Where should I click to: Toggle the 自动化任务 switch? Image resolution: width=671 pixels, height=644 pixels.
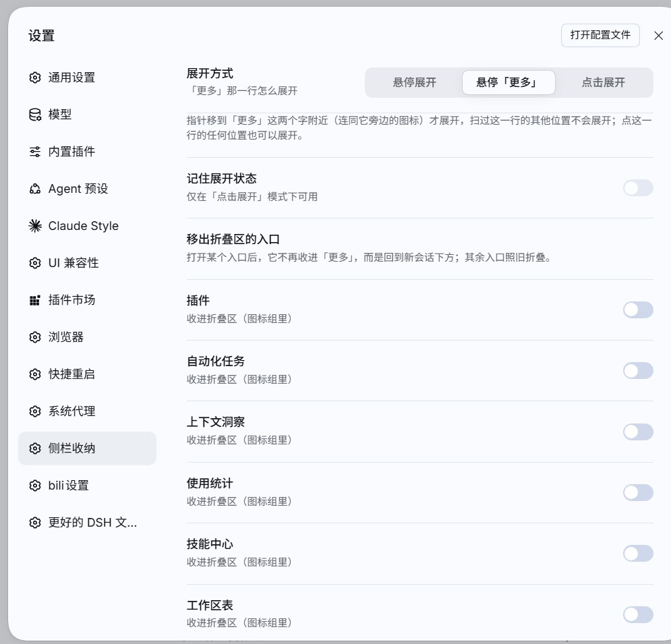pos(638,371)
